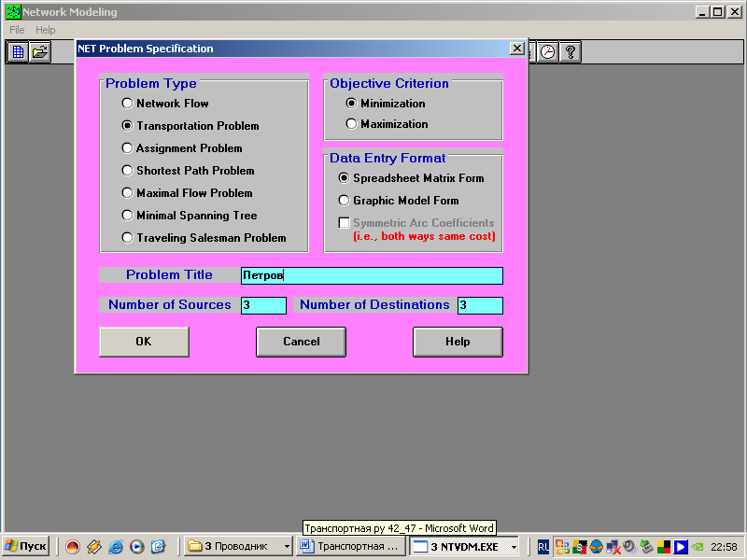Set objective criterion to Minimization

(x=386, y=104)
